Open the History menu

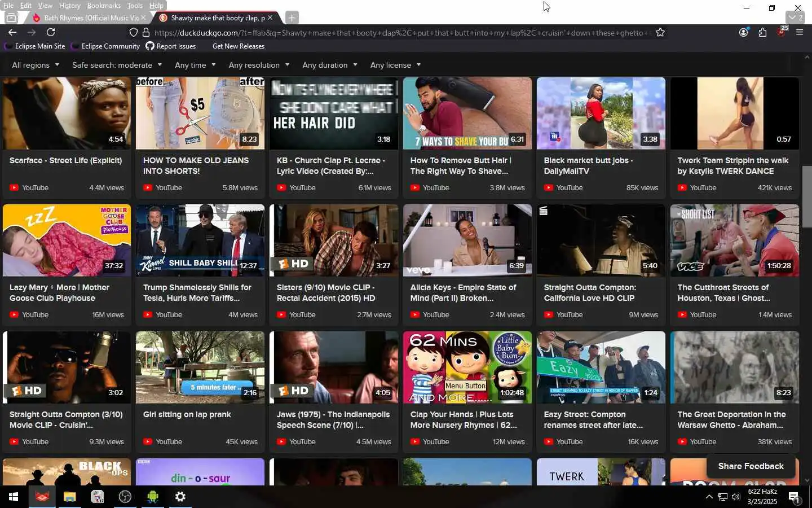pyautogui.click(x=70, y=5)
